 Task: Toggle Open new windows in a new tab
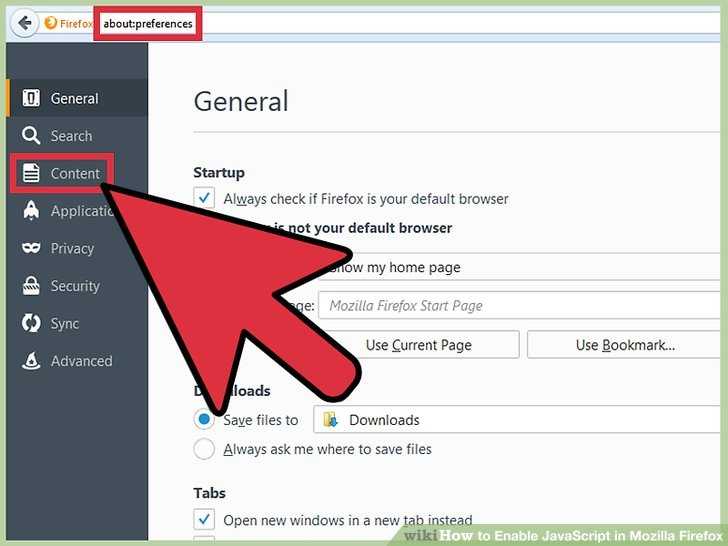204,519
